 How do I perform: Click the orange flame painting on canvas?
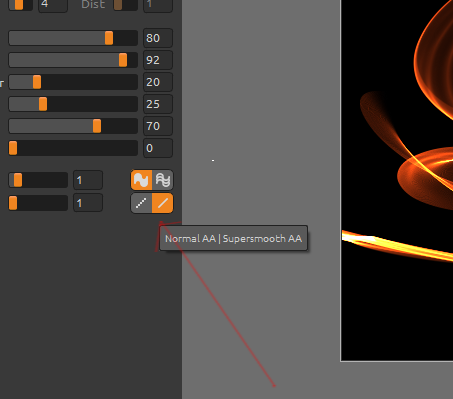(397, 180)
